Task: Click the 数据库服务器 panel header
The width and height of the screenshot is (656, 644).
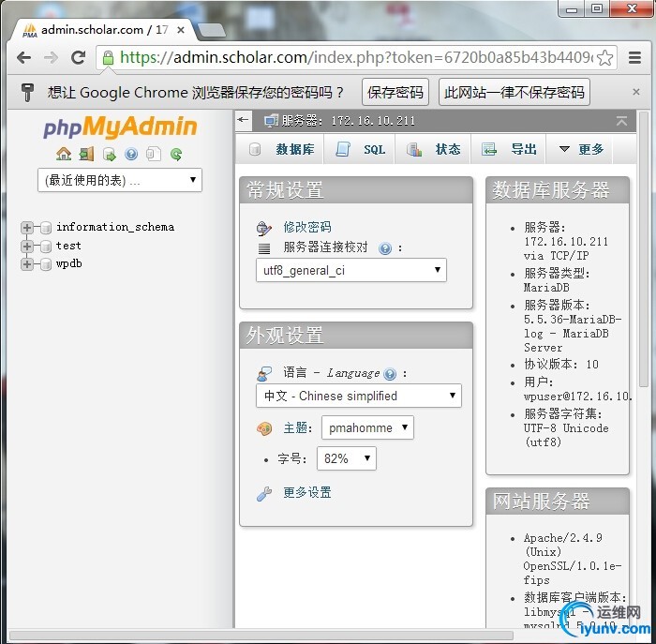Action: (x=558, y=190)
